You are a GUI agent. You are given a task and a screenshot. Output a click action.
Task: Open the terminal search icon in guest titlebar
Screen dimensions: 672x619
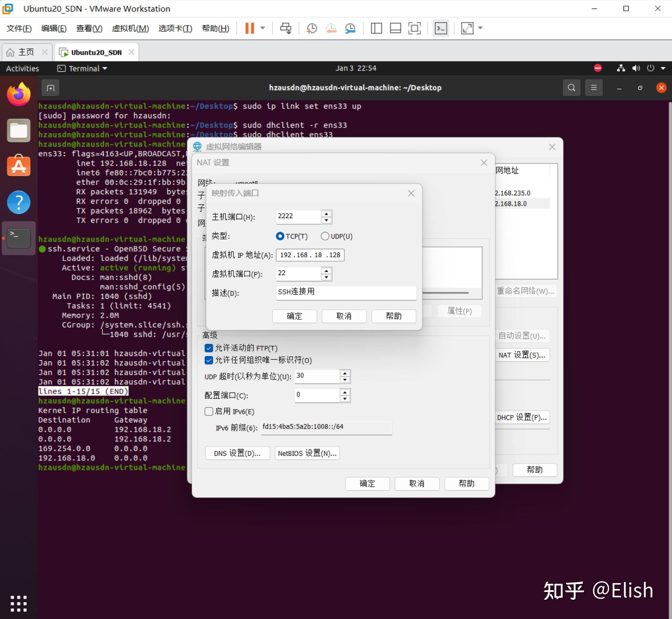(x=571, y=87)
